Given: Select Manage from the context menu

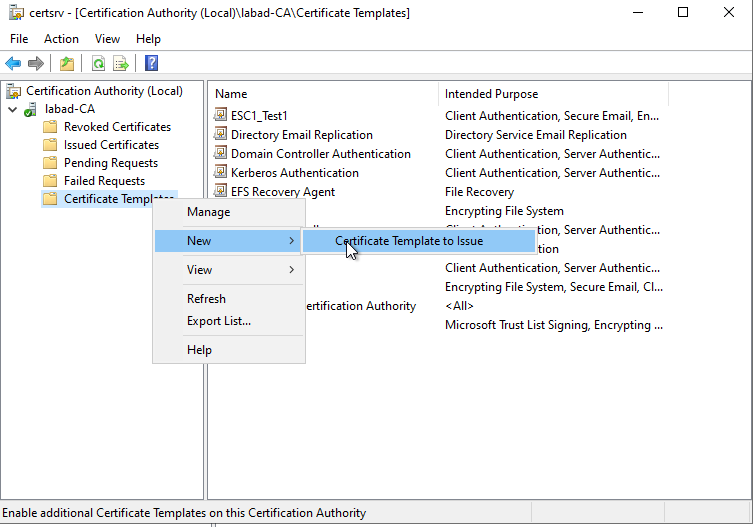Looking at the screenshot, I should click(208, 212).
